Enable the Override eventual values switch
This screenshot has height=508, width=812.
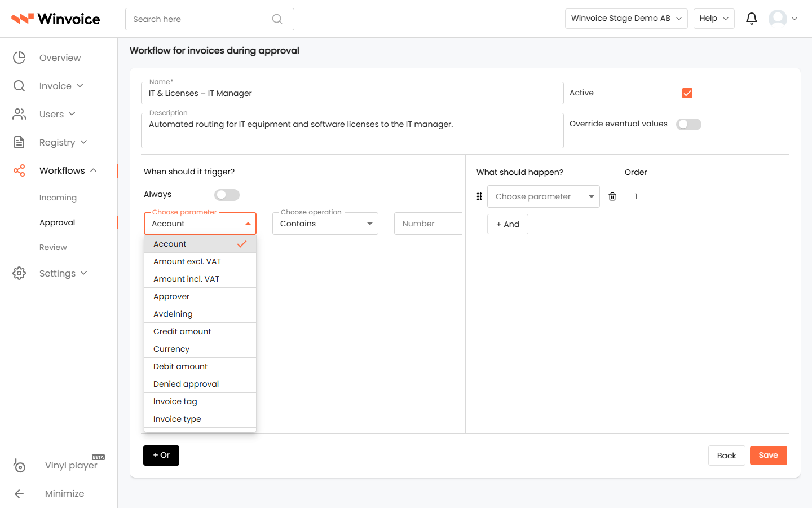coord(689,124)
